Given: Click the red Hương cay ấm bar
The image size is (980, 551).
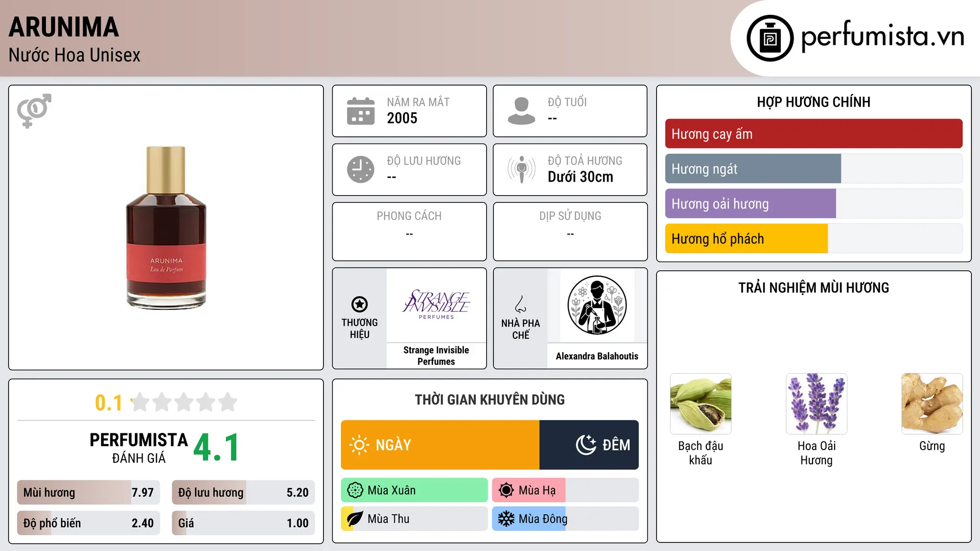Looking at the screenshot, I should click(x=813, y=134).
